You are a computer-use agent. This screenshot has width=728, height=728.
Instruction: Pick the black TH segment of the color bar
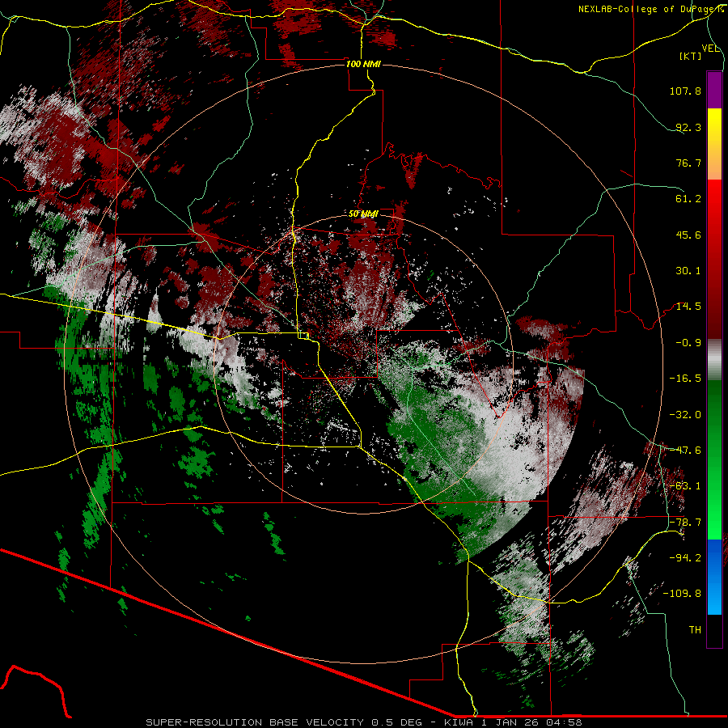pyautogui.click(x=714, y=631)
